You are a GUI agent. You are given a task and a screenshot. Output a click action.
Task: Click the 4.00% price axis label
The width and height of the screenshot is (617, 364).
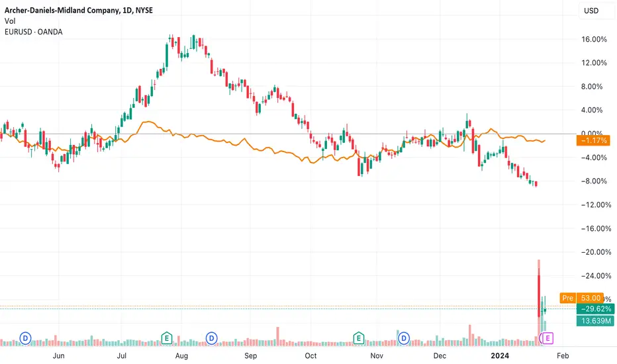(592, 110)
